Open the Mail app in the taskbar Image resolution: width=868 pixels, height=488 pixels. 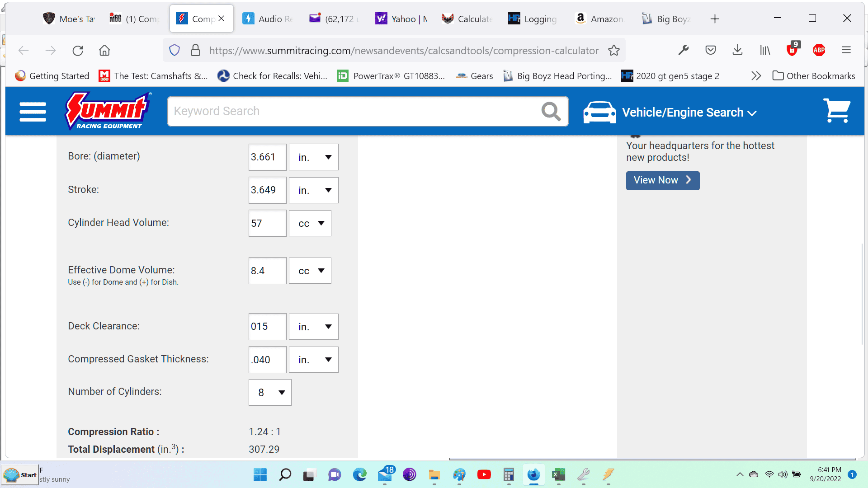(386, 474)
